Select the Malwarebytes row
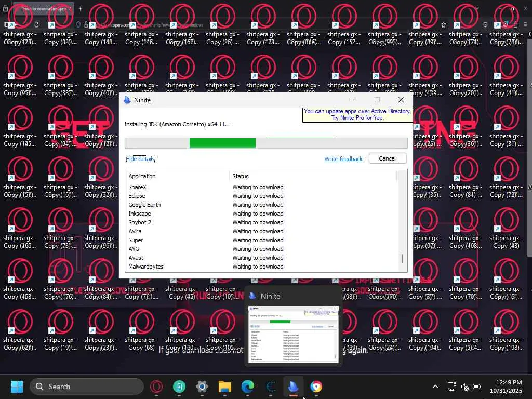 [261, 267]
